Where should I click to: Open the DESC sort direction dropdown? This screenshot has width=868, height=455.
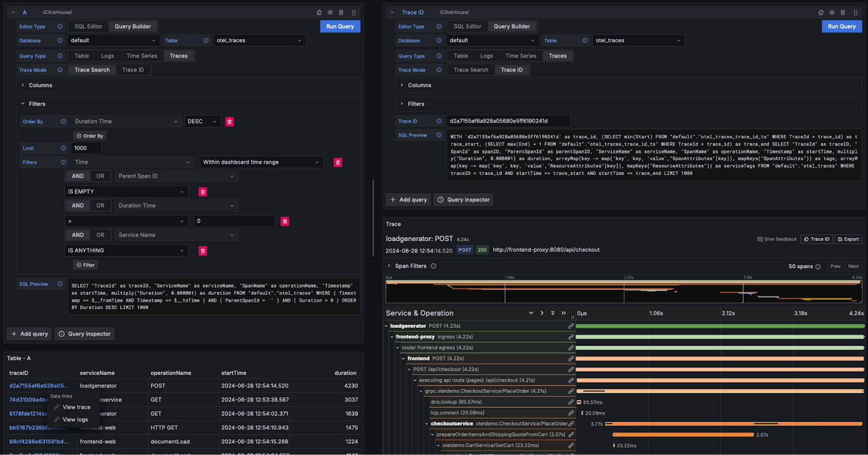click(202, 122)
